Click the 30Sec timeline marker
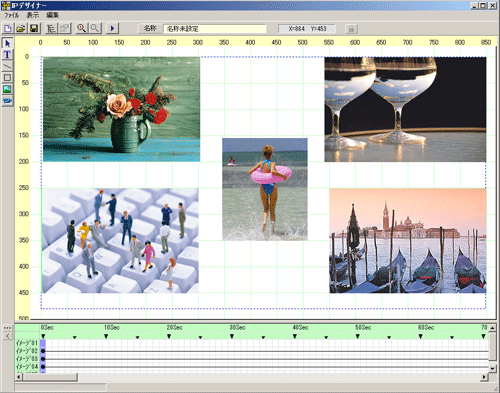Viewport: 500px width, 393px height. 232,337
